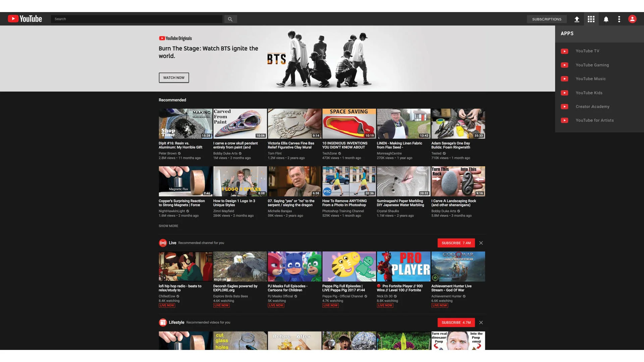Screen dimensions: 644x362
Task: Click the Recommended section heading
Action: [x=172, y=100]
